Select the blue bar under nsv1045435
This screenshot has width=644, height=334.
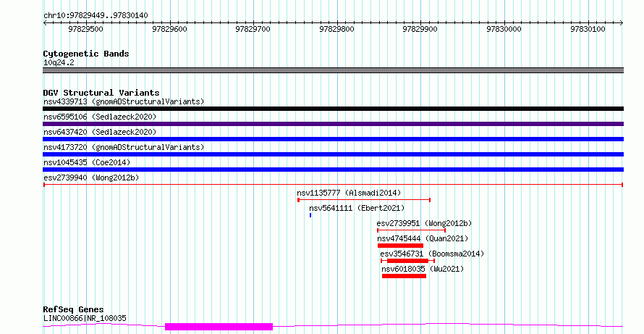tap(333, 170)
